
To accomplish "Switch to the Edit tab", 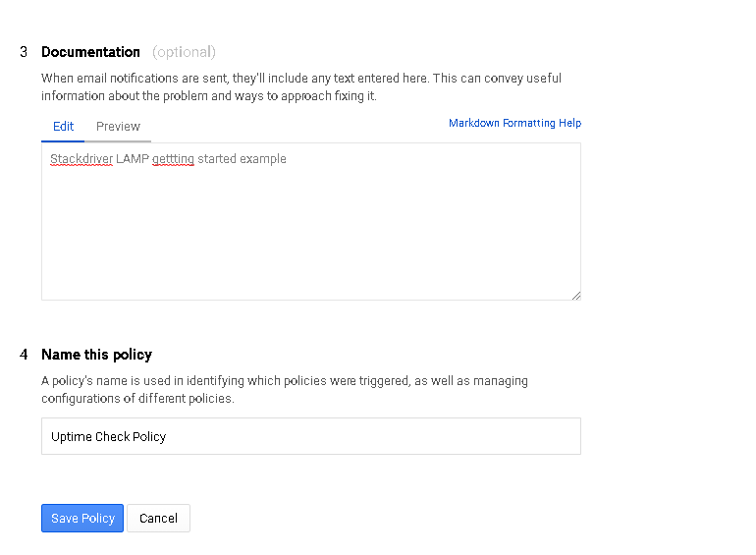I will (63, 127).
